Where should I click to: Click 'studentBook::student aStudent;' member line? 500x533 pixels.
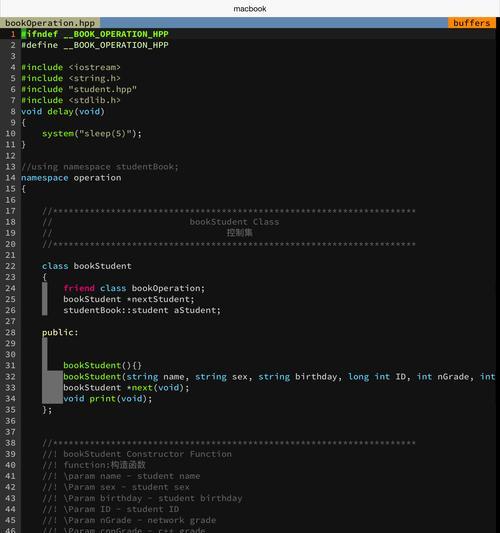click(x=142, y=310)
